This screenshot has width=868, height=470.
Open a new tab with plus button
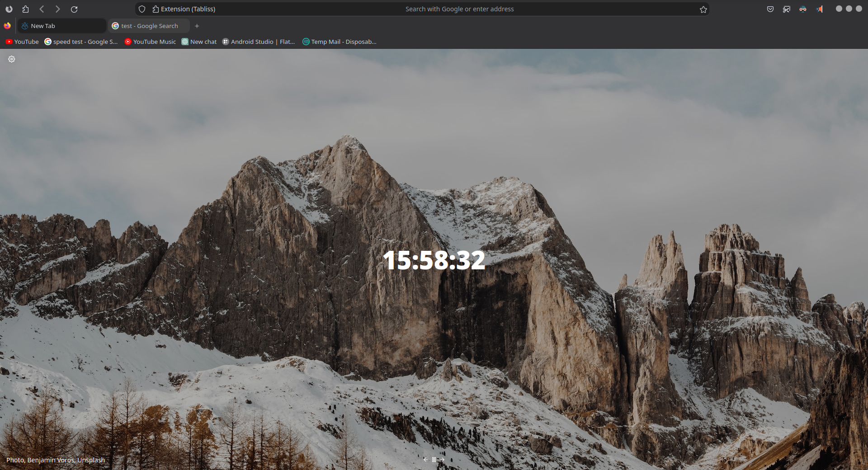pyautogui.click(x=197, y=26)
